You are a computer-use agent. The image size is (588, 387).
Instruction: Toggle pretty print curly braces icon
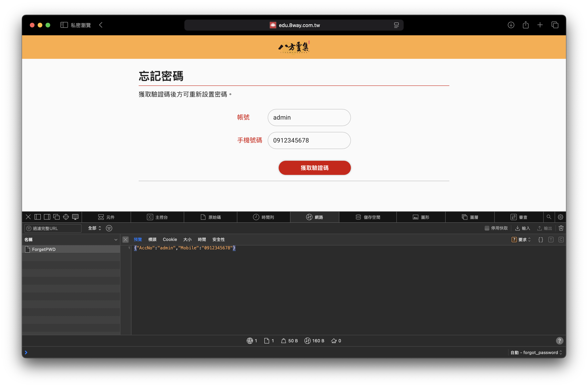tap(541, 240)
